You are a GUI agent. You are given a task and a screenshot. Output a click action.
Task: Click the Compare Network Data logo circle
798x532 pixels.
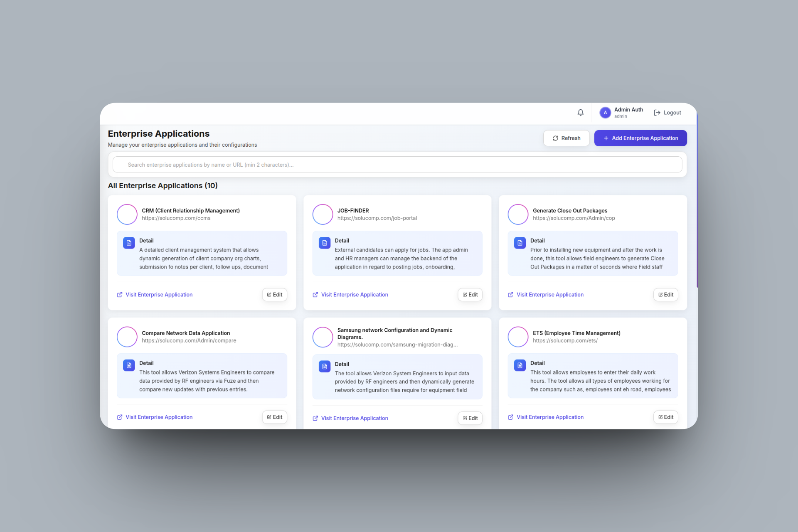point(127,337)
